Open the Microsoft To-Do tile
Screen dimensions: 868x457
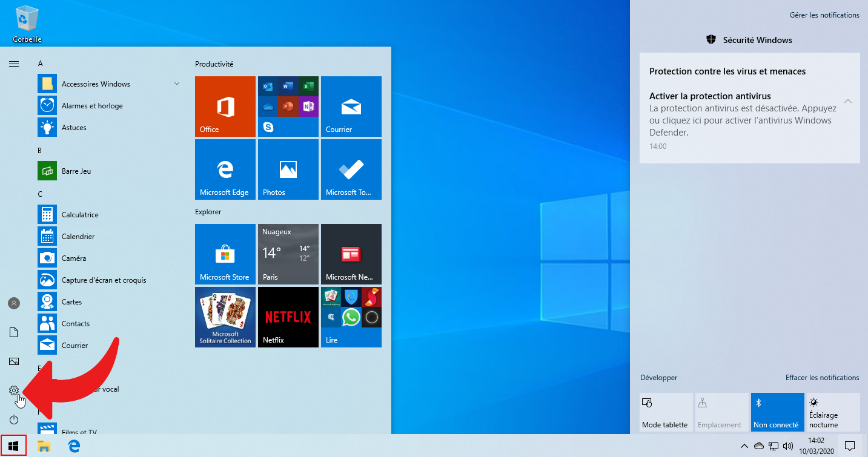351,169
